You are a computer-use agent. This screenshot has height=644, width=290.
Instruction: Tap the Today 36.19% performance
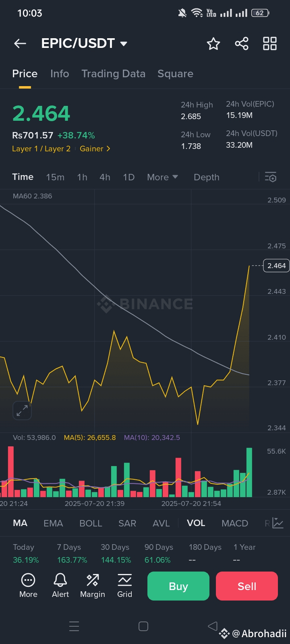pyautogui.click(x=26, y=553)
